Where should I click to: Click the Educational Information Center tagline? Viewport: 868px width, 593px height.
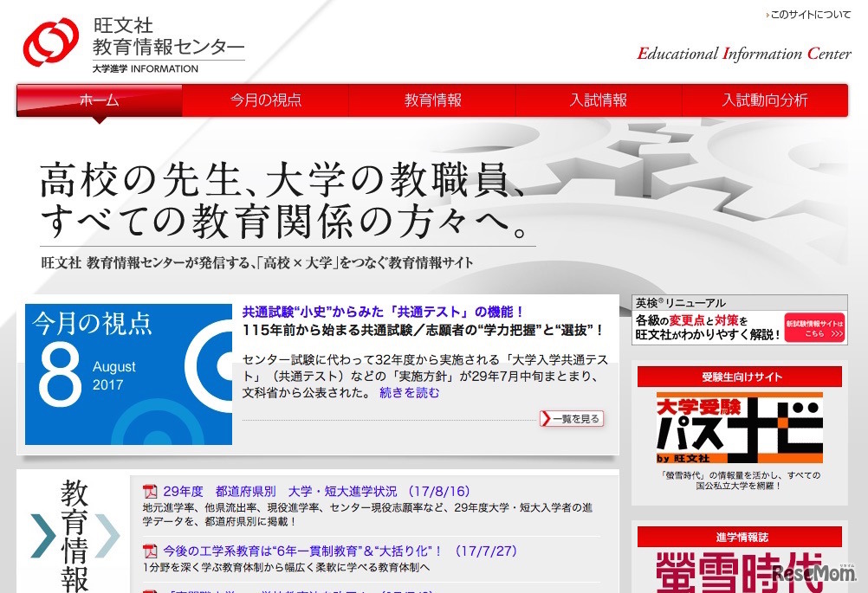(x=744, y=54)
